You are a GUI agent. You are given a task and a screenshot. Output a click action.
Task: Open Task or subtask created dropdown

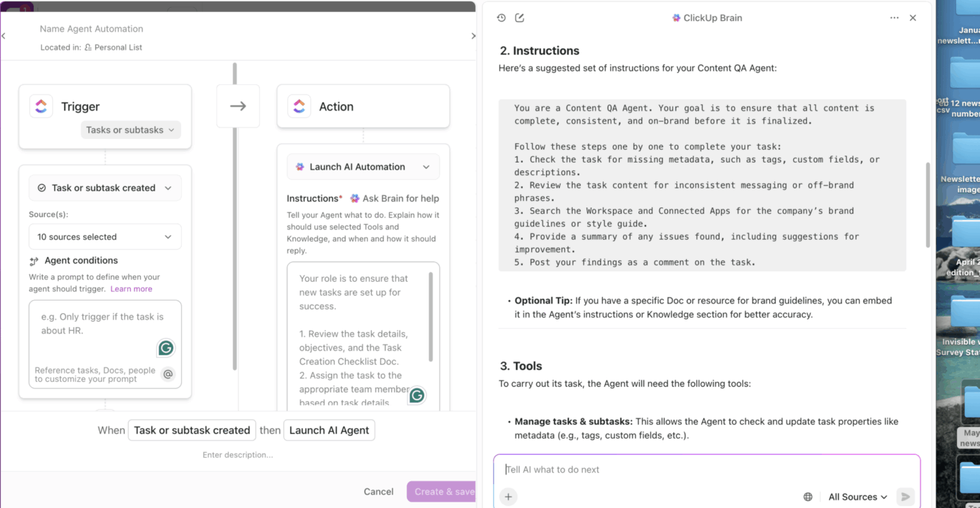pos(105,188)
